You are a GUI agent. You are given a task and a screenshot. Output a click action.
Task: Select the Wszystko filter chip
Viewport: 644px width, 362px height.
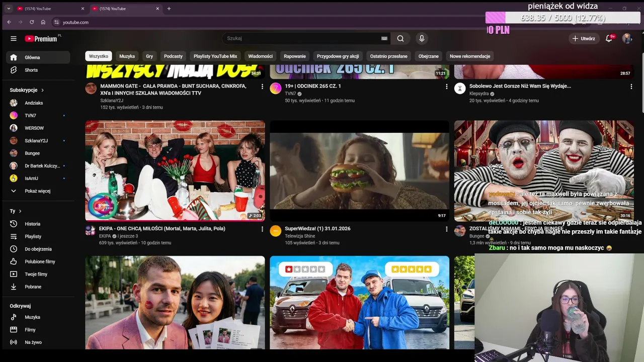pyautogui.click(x=99, y=56)
